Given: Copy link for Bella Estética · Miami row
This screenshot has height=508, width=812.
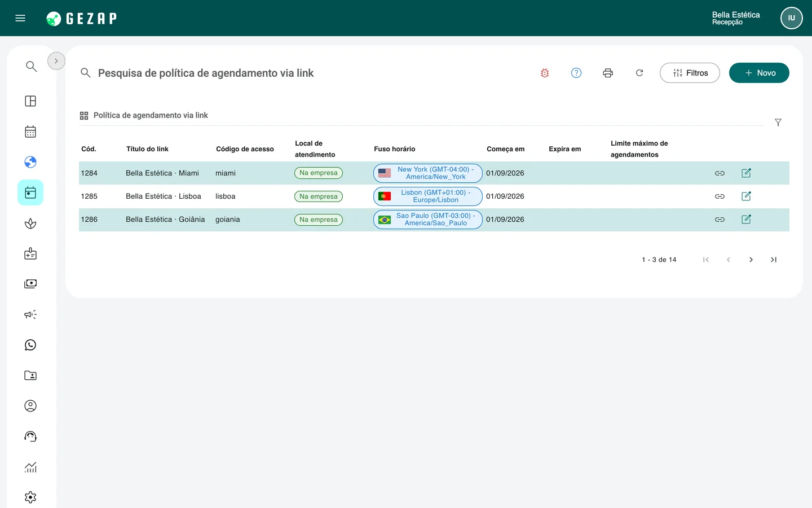Looking at the screenshot, I should coord(720,173).
